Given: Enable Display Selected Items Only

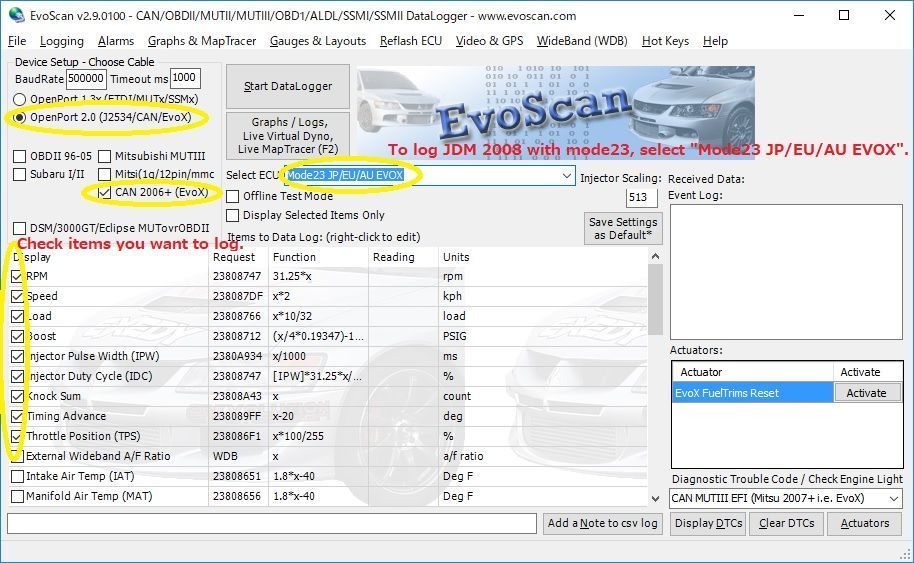Looking at the screenshot, I should [x=233, y=215].
